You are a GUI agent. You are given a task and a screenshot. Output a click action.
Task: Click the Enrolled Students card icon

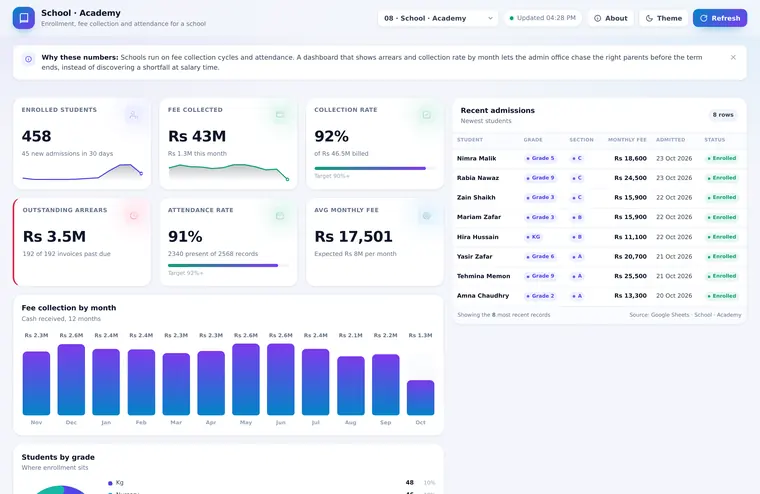coord(133,115)
